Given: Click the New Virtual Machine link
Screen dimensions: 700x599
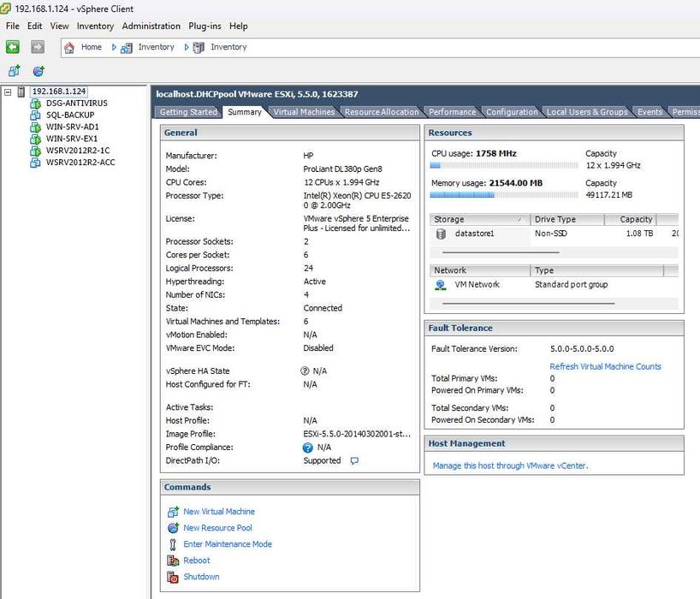Looking at the screenshot, I should 219,512.
